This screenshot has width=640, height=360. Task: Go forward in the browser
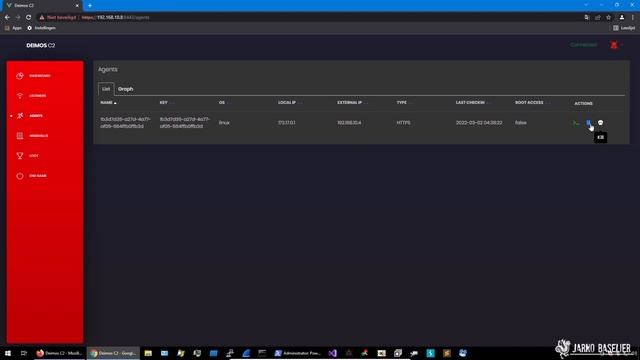click(x=18, y=18)
